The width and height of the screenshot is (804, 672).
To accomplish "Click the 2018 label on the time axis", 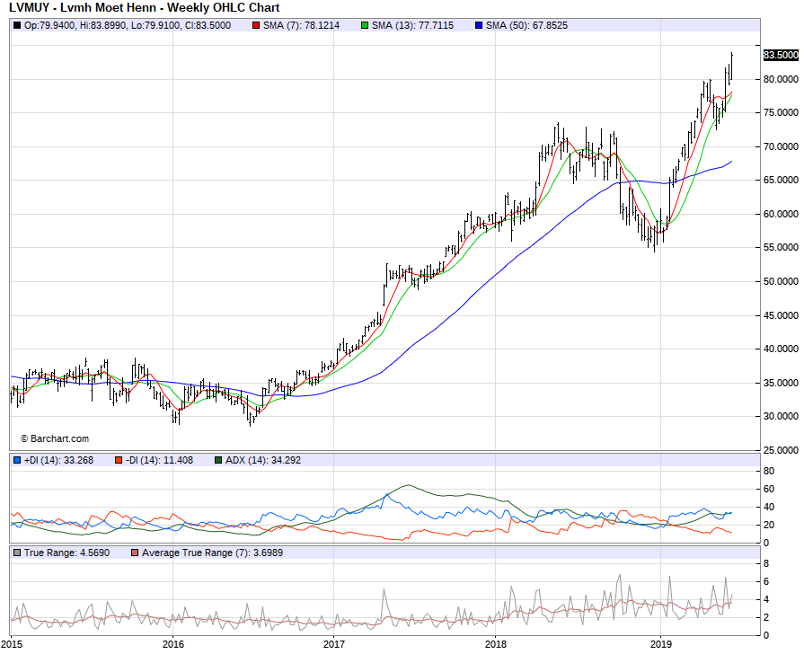I will pyautogui.click(x=495, y=644).
